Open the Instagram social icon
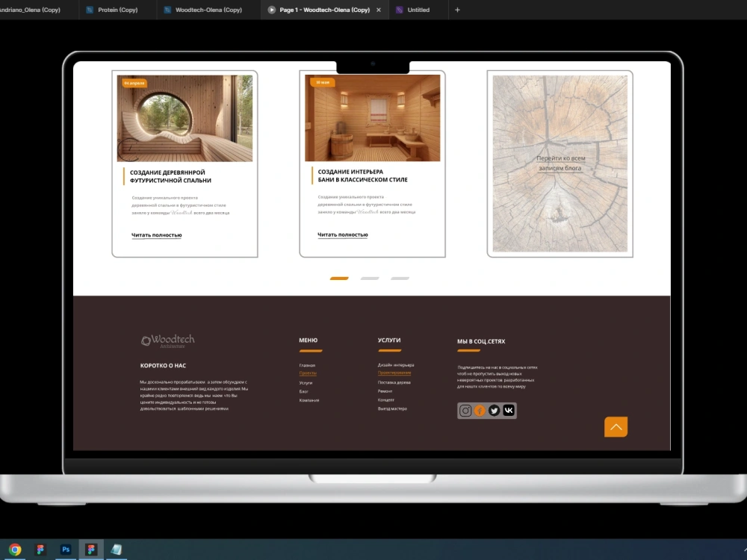Screen dimensions: 747x560 465,411
